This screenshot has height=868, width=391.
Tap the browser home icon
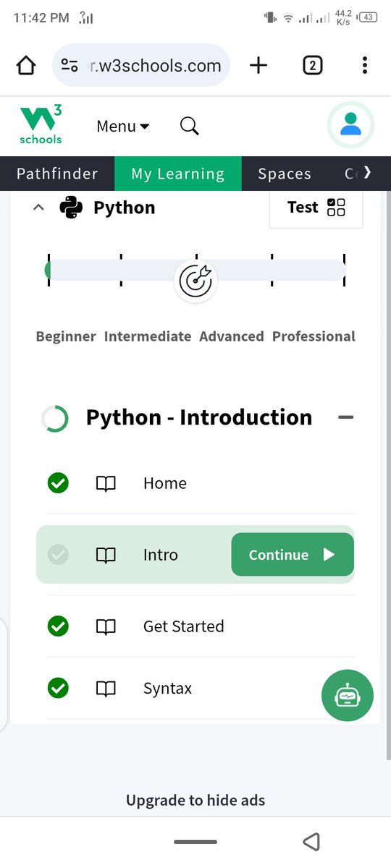tap(25, 66)
